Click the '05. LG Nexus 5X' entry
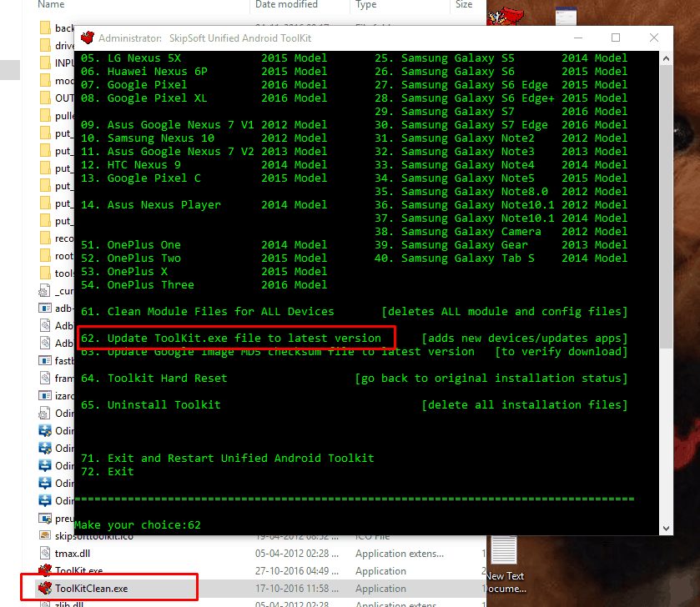 pos(131,58)
